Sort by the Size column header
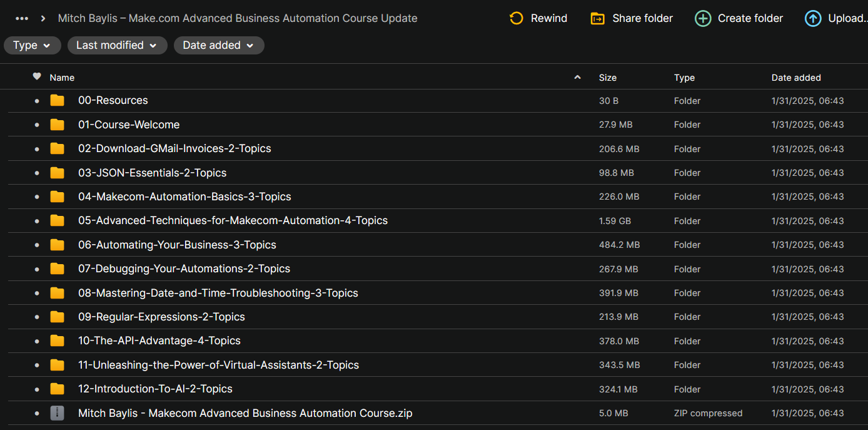The width and height of the screenshot is (868, 430). [608, 78]
